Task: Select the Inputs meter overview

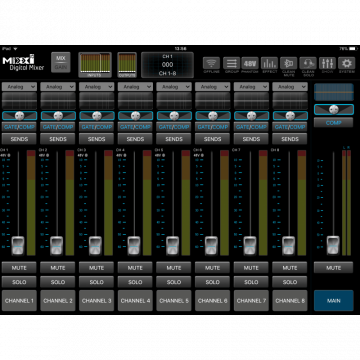Action: click(x=95, y=65)
